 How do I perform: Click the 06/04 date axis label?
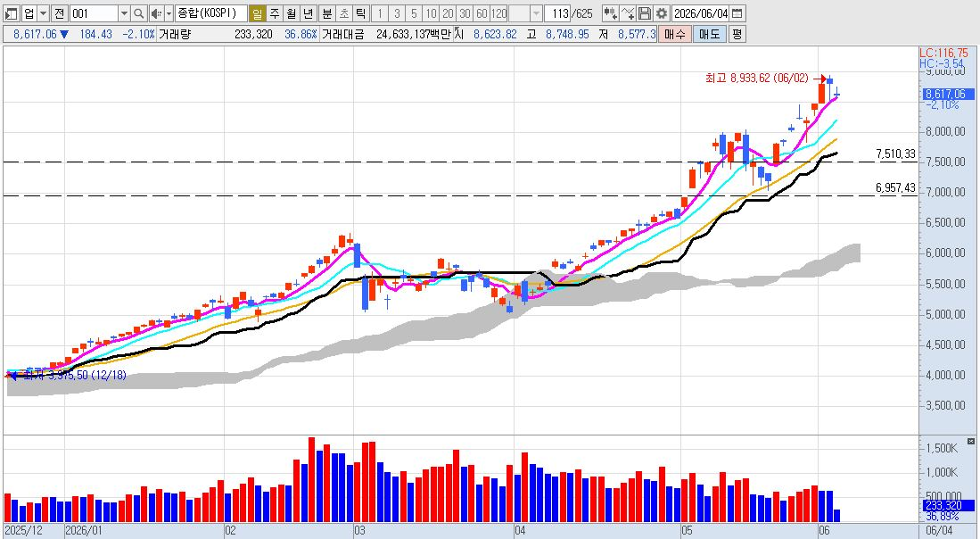pos(939,531)
